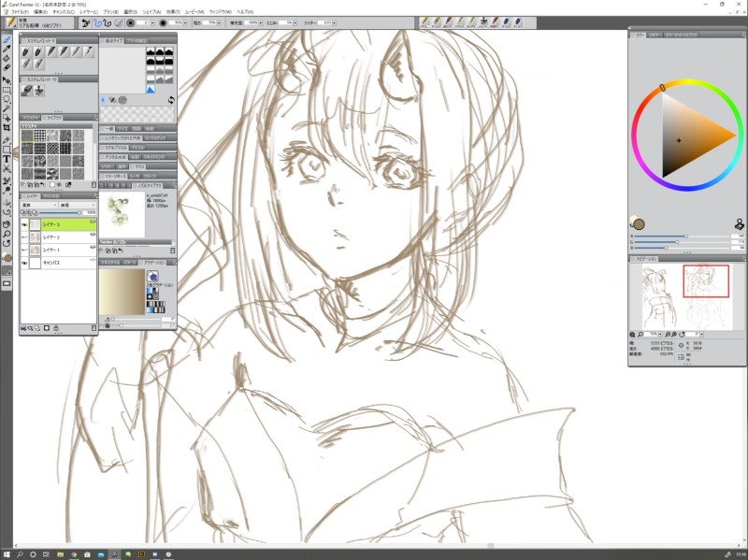
Task: Select the Rotate Page tool
Action: pyautogui.click(x=7, y=243)
